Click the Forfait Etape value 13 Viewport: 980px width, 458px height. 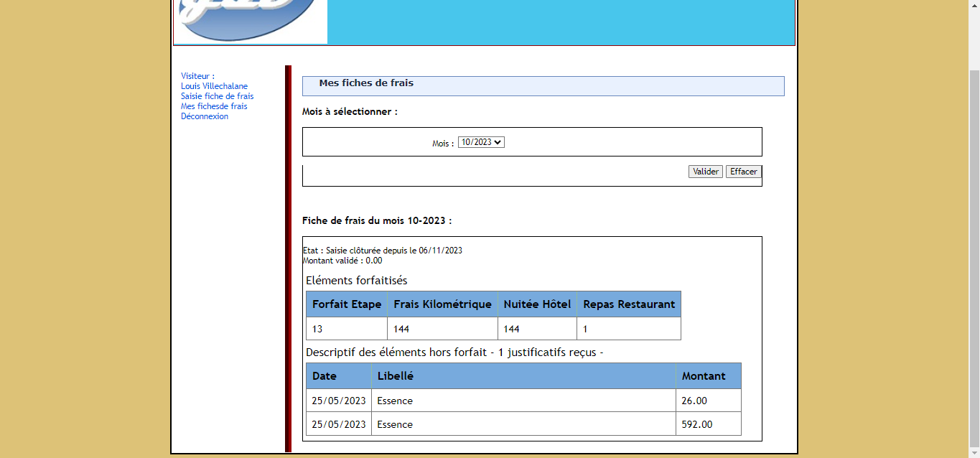pos(317,329)
